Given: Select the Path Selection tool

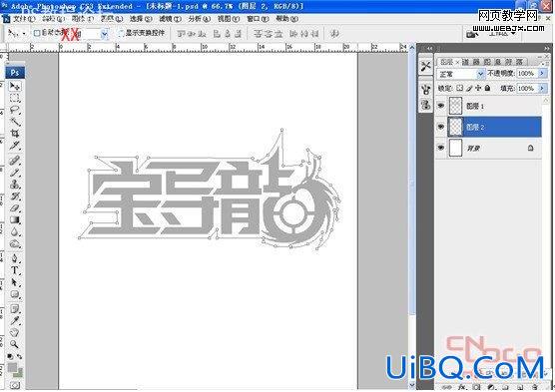Looking at the screenshot, I should click(x=15, y=282).
